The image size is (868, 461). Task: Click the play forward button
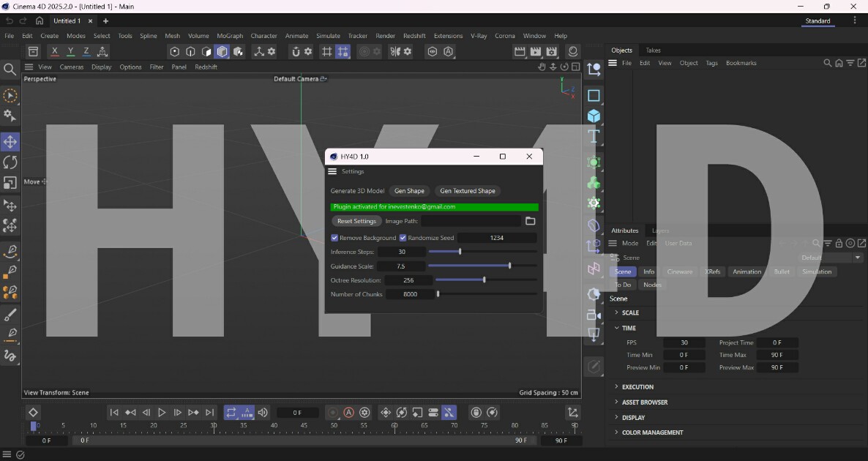coord(162,412)
